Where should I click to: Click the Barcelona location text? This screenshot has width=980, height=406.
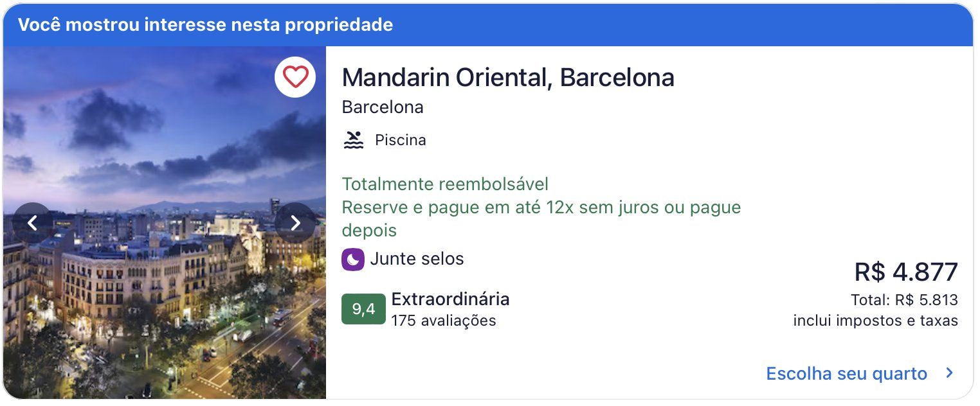click(x=383, y=107)
